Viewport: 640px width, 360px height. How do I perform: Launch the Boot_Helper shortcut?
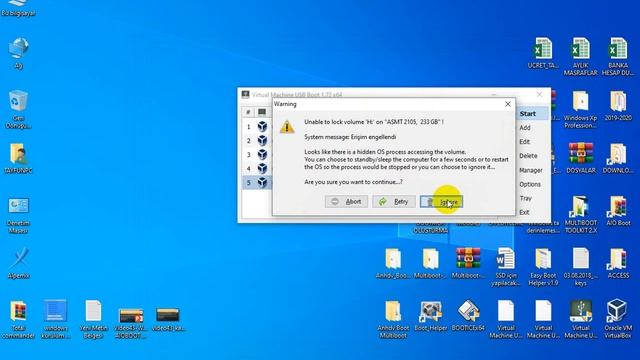(x=430, y=316)
